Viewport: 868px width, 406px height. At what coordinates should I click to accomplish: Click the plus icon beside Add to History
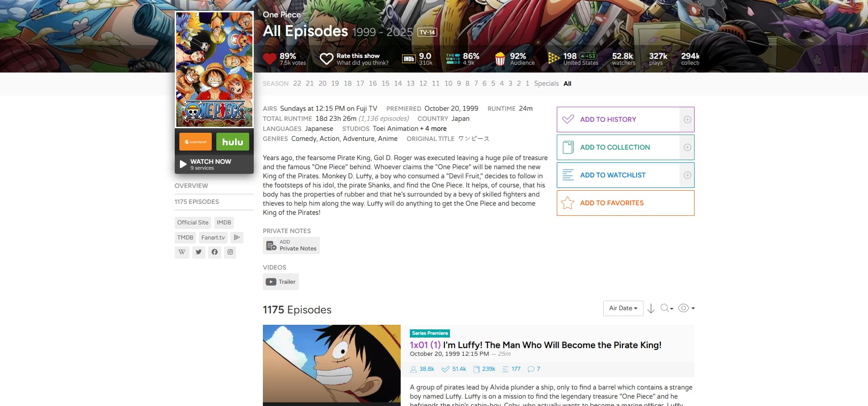click(x=687, y=120)
